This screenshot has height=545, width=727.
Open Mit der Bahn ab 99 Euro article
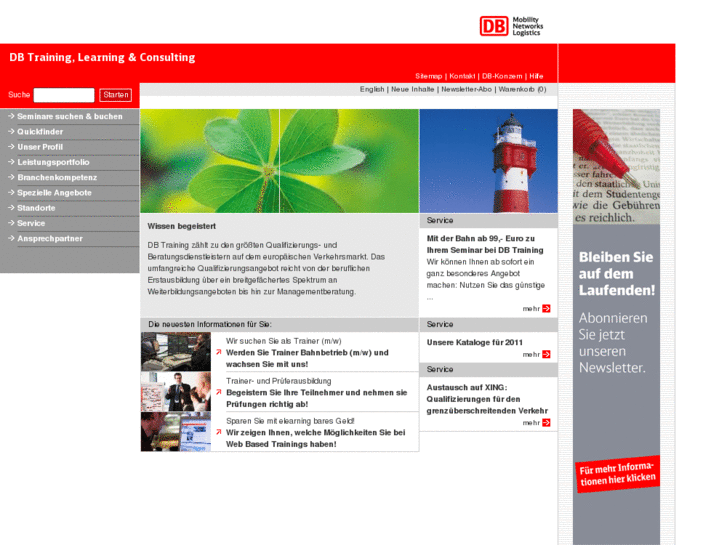(x=485, y=244)
